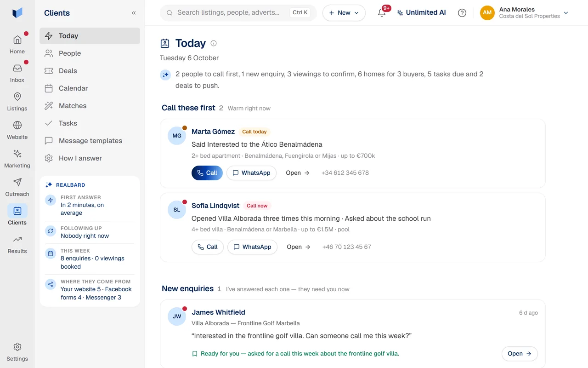Screen dimensions: 588x368
Task: Click the Unlimited AI sparkle button
Action: (x=421, y=13)
